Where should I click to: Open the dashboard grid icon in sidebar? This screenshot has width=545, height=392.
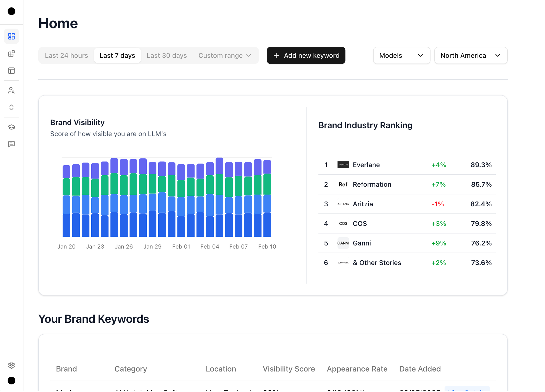12,36
